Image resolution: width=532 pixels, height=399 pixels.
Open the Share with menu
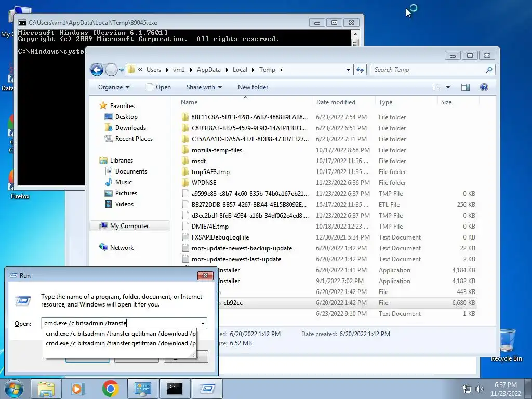204,87
